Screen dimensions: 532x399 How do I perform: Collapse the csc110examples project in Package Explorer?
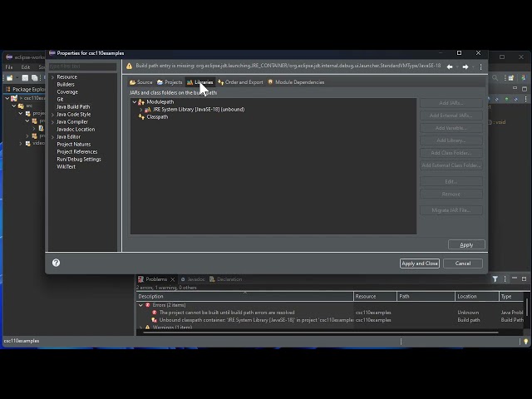tap(7, 98)
